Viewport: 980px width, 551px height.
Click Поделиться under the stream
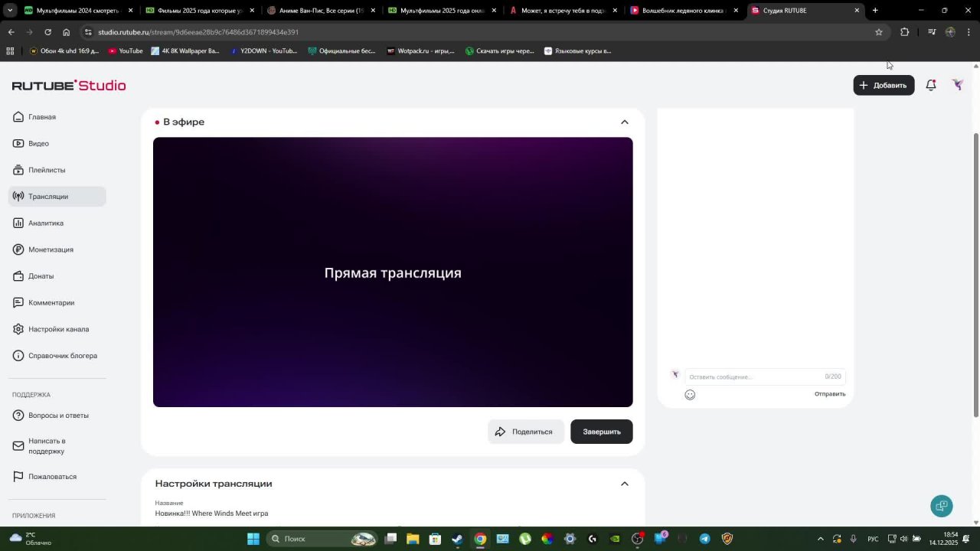tap(526, 432)
